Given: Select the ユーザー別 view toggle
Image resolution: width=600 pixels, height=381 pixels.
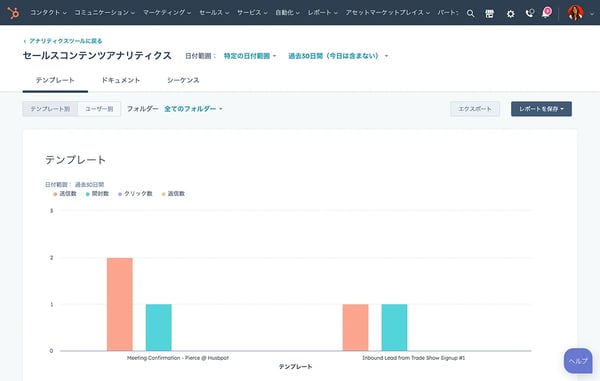Looking at the screenshot, I should (99, 109).
